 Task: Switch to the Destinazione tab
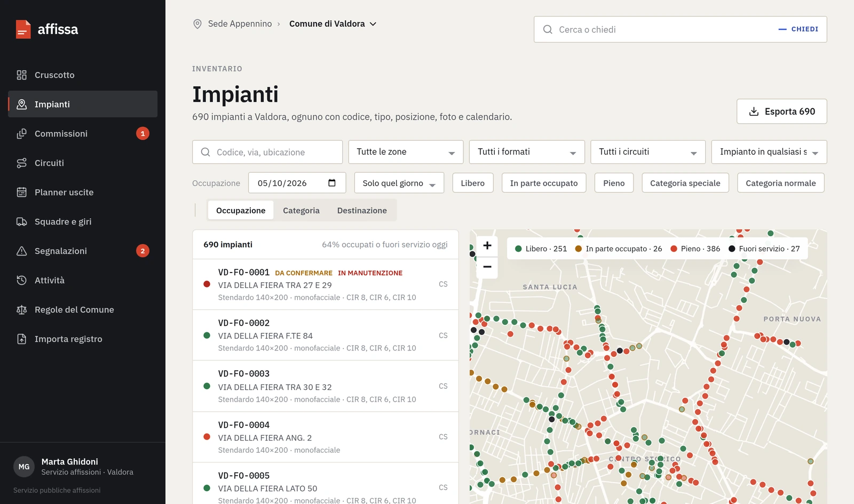click(x=362, y=211)
